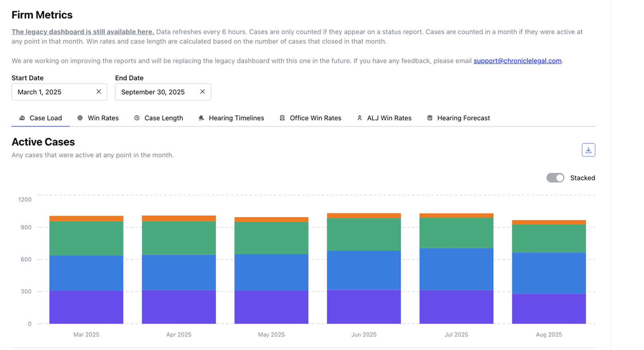This screenshot has width=644, height=350.
Task: Switch to the Win Rates tab
Action: pos(103,118)
